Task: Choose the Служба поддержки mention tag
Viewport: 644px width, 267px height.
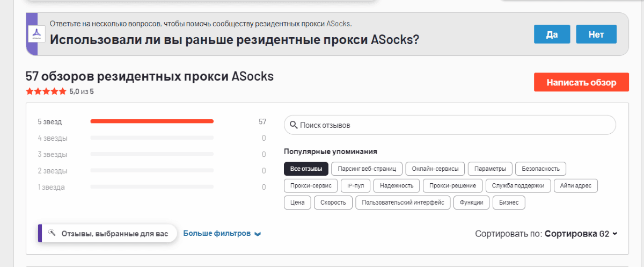Action: (x=518, y=185)
